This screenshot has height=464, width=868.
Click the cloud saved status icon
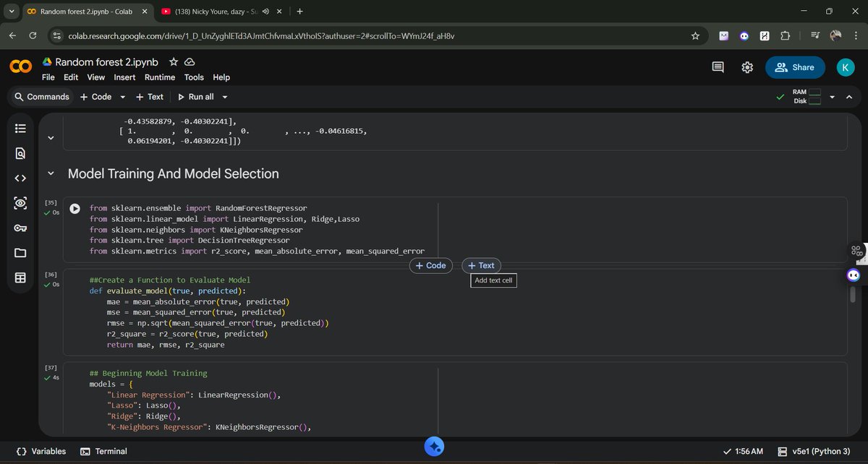click(x=190, y=62)
